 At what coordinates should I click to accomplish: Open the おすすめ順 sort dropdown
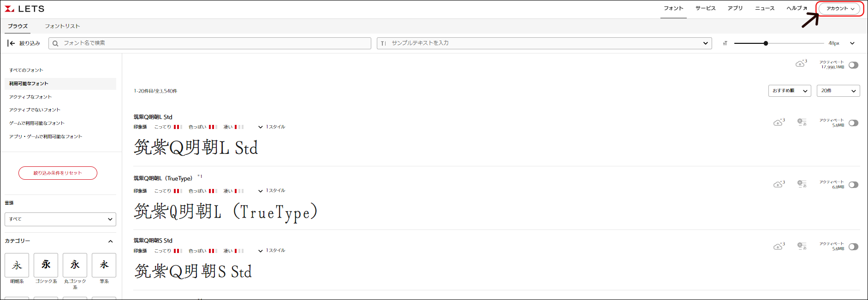pyautogui.click(x=789, y=91)
